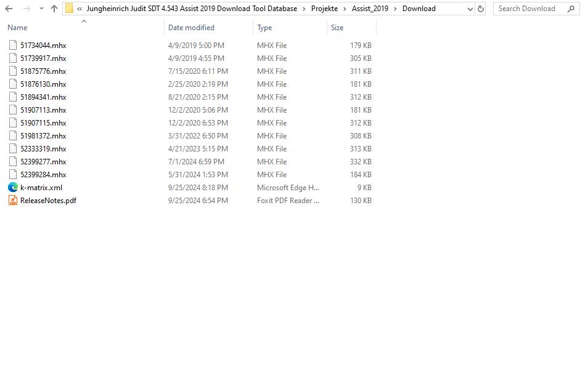This screenshot has width=588, height=365.
Task: Select file icon of 51894341.mhx
Action: click(13, 97)
